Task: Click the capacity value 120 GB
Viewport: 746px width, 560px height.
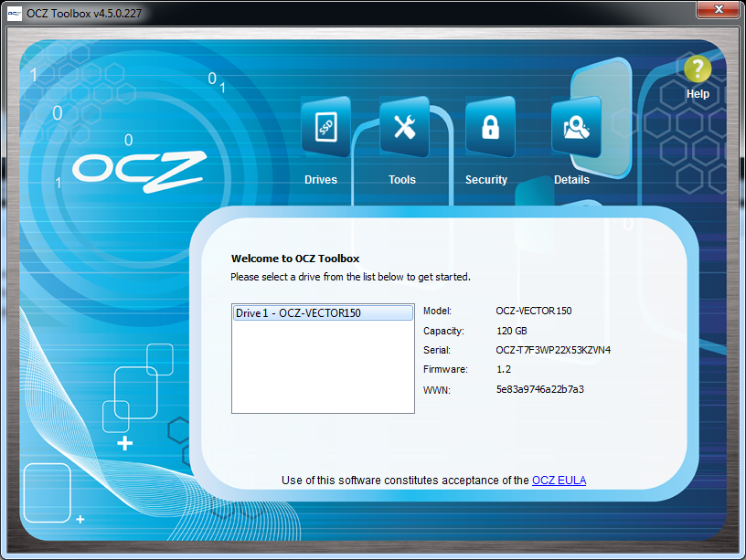Action: pyautogui.click(x=512, y=331)
